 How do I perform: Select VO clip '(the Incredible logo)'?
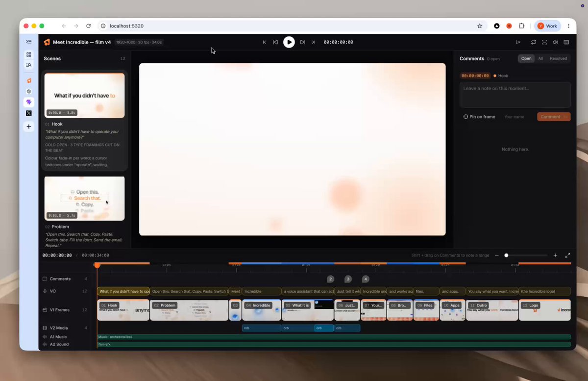pos(545,291)
